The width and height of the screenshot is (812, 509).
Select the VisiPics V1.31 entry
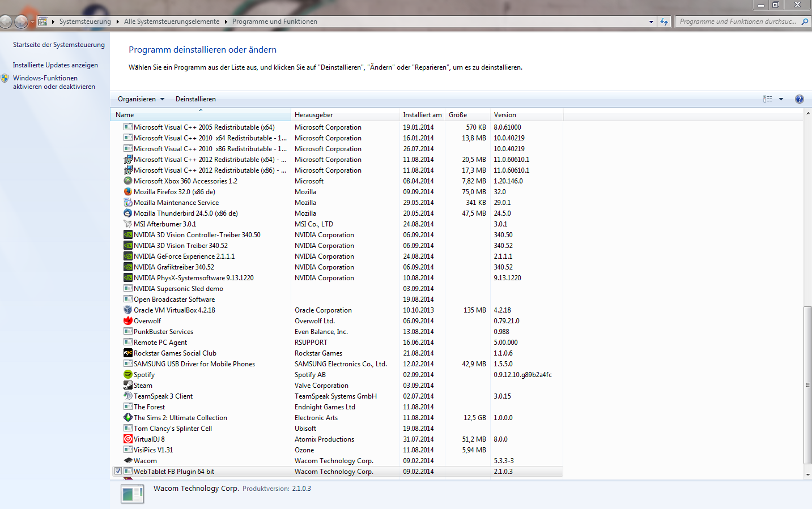[337, 450]
